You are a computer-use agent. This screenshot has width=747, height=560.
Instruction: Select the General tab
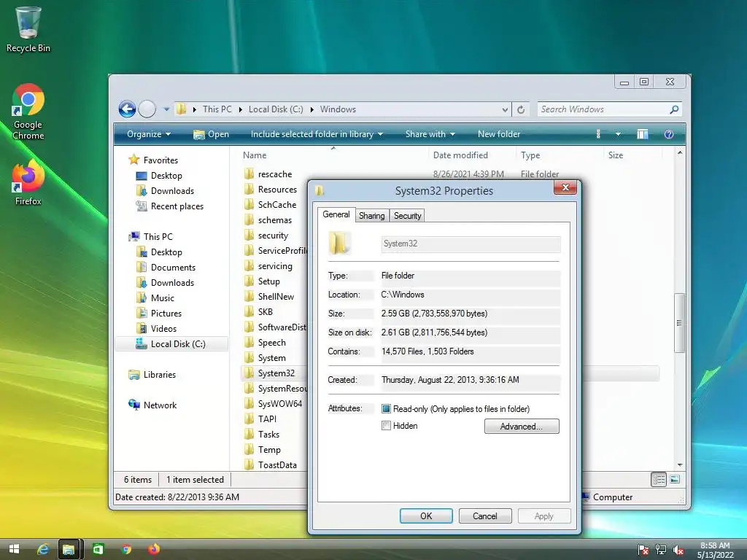coord(336,214)
